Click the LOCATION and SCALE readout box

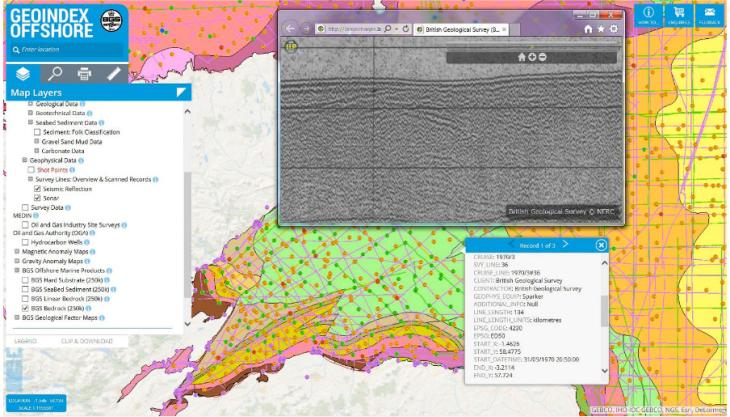[36, 404]
